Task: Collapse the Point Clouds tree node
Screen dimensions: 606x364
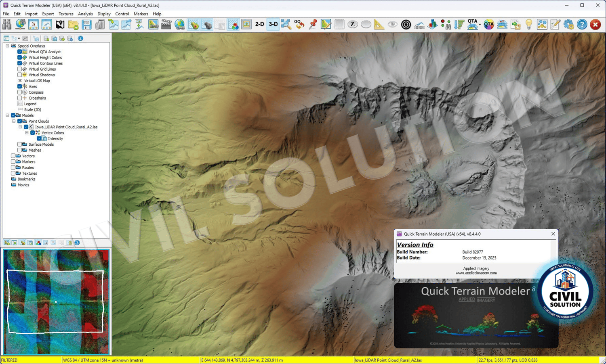Action: [x=14, y=121]
